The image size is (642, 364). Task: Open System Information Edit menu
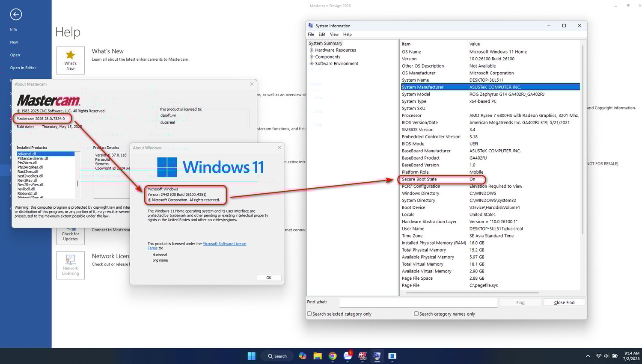coord(322,34)
